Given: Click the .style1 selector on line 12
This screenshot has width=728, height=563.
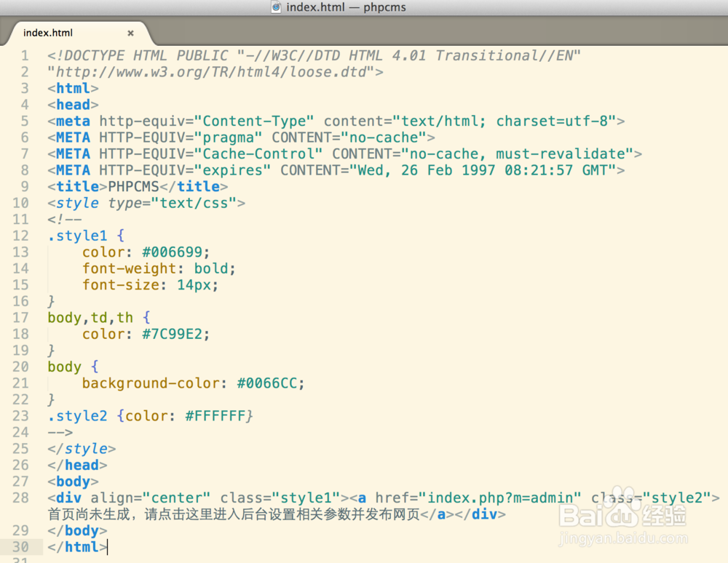Looking at the screenshot, I should coord(78,236).
